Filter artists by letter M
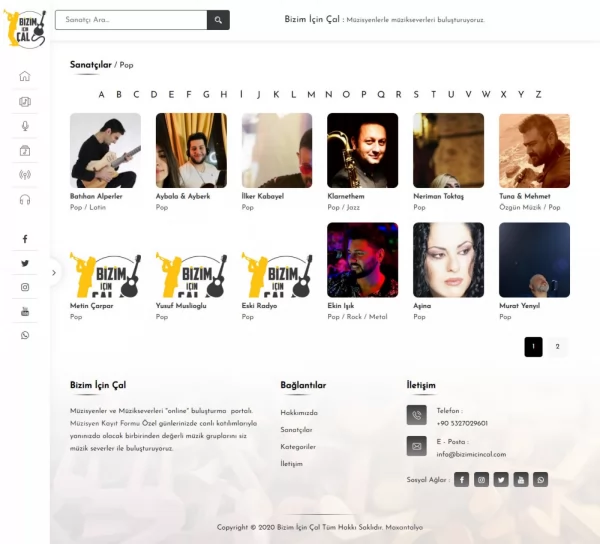Viewport: 600px width, 544px height. [x=311, y=94]
